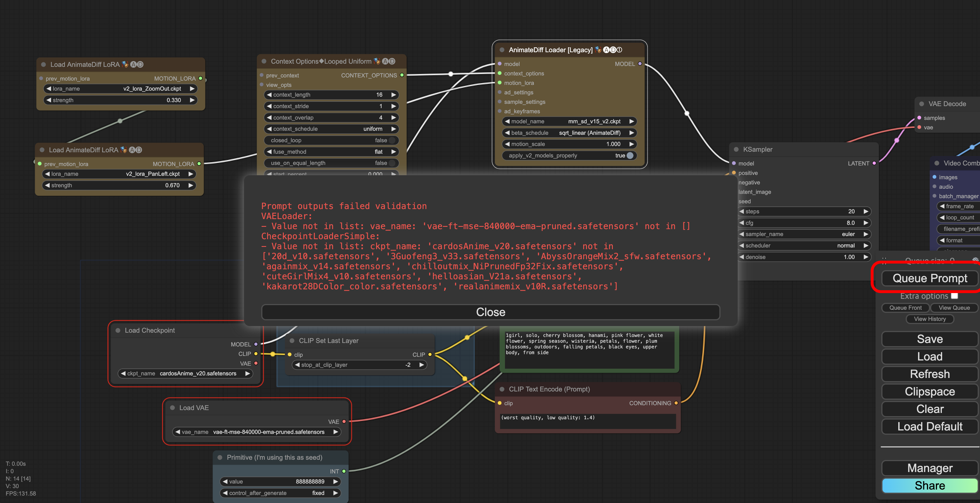980x503 pixels.
Task: Collapse the AnimateDiff Loader node via its title dot
Action: click(x=502, y=50)
